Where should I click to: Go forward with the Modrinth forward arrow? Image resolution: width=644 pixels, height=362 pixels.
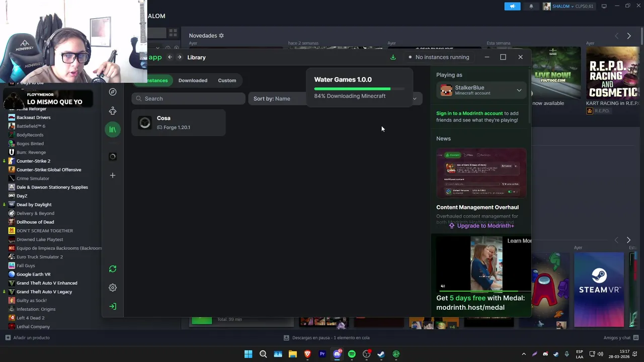pyautogui.click(x=180, y=57)
